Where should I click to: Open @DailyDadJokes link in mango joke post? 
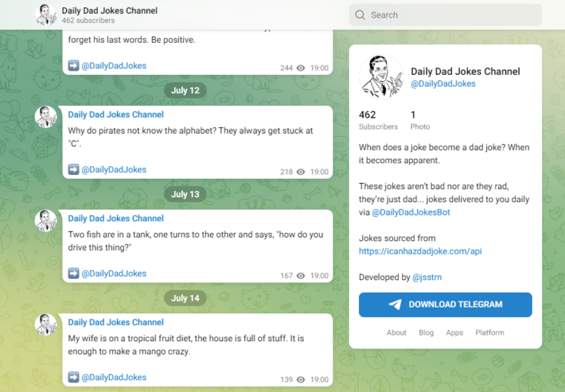tap(114, 377)
